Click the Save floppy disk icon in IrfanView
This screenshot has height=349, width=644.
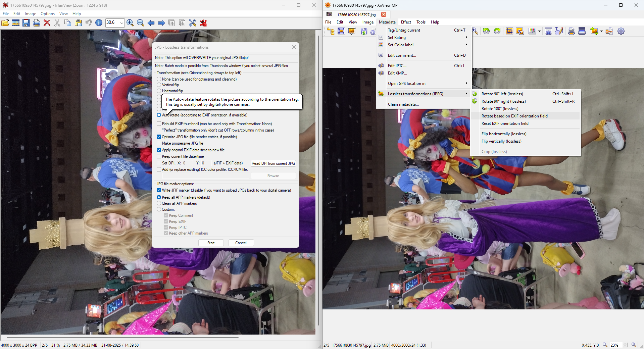pyautogui.click(x=26, y=23)
